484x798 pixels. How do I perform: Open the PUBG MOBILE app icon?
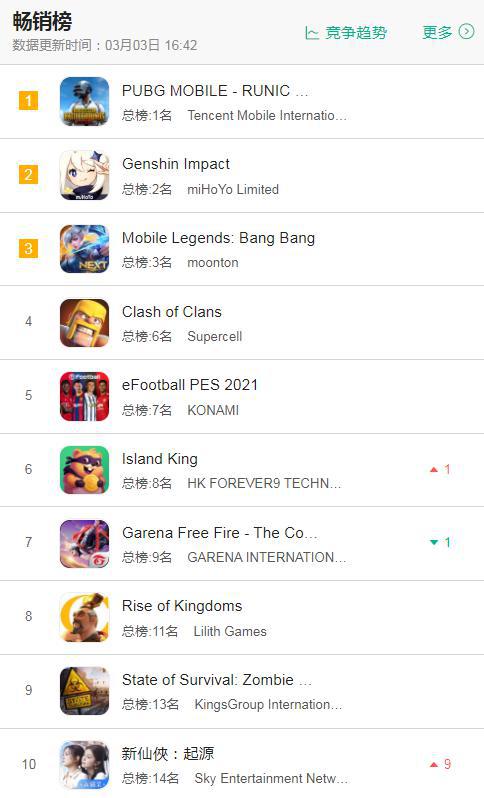(84, 101)
